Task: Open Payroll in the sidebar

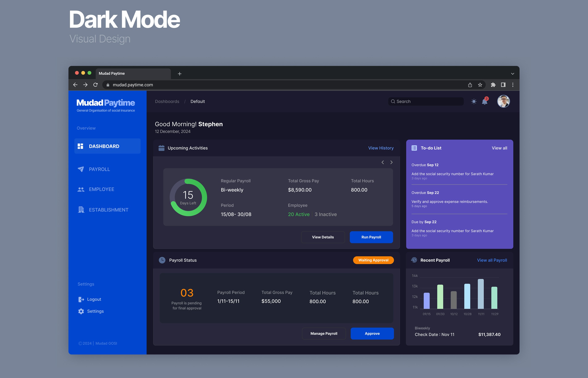Action: 99,169
